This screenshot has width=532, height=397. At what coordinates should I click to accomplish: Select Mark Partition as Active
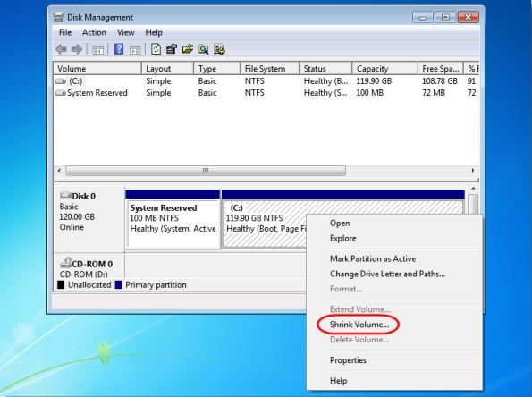click(373, 258)
